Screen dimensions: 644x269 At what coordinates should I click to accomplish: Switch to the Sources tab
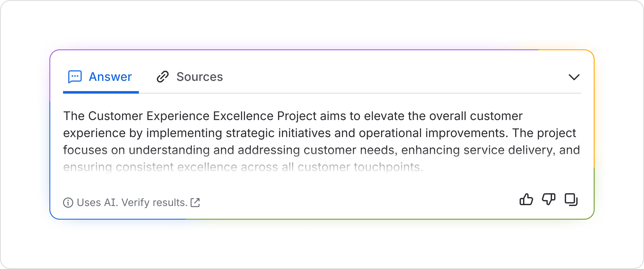(190, 77)
